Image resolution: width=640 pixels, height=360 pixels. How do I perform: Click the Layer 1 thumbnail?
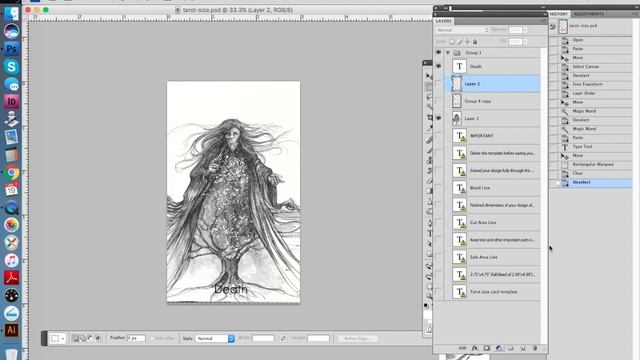[456, 118]
